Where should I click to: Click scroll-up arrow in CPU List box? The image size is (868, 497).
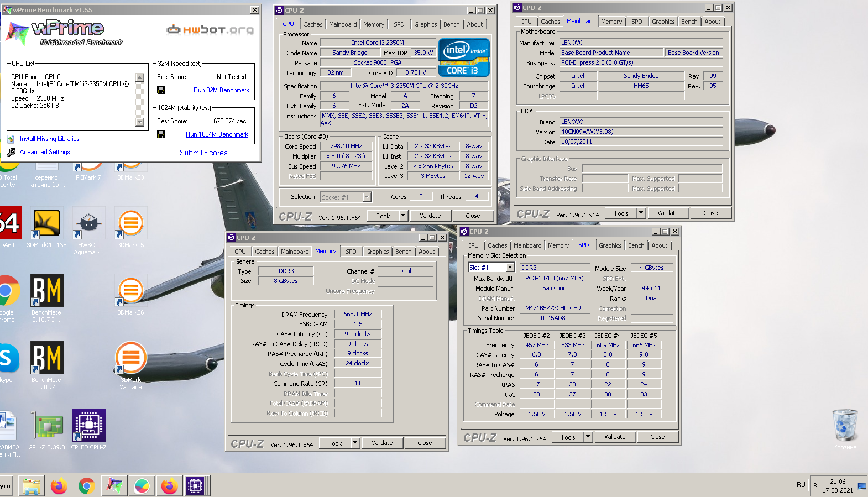tap(140, 78)
